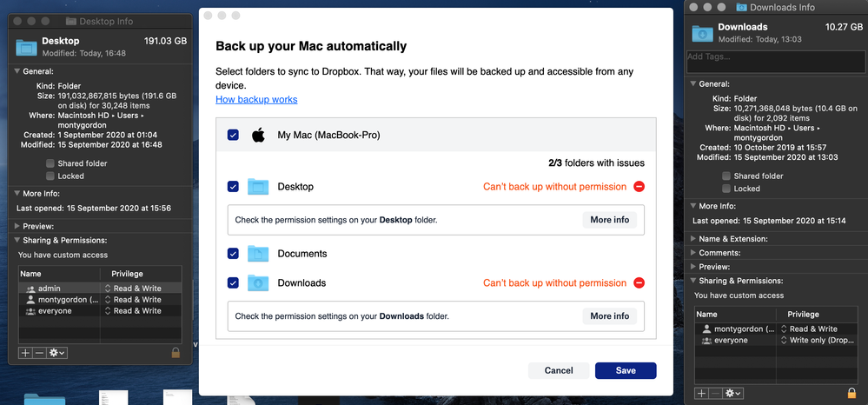Tick the Locked checkbox in Downloads Info
868x405 pixels.
click(726, 189)
